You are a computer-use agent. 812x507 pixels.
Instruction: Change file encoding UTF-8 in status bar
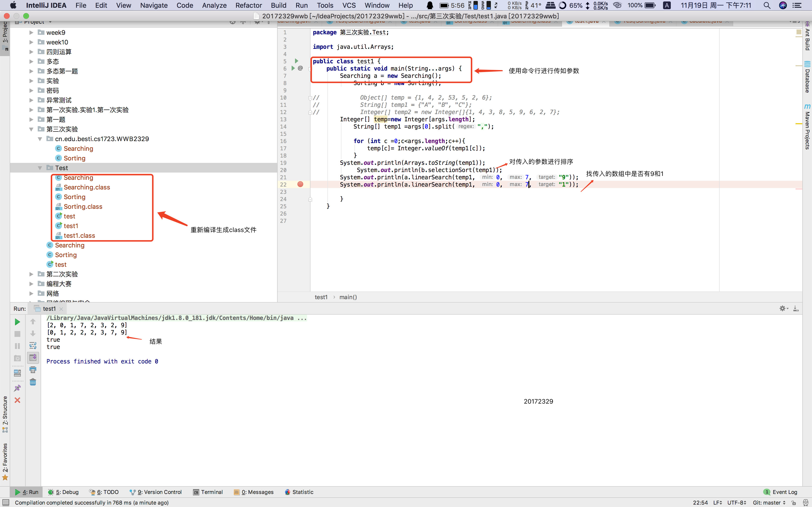coord(737,502)
